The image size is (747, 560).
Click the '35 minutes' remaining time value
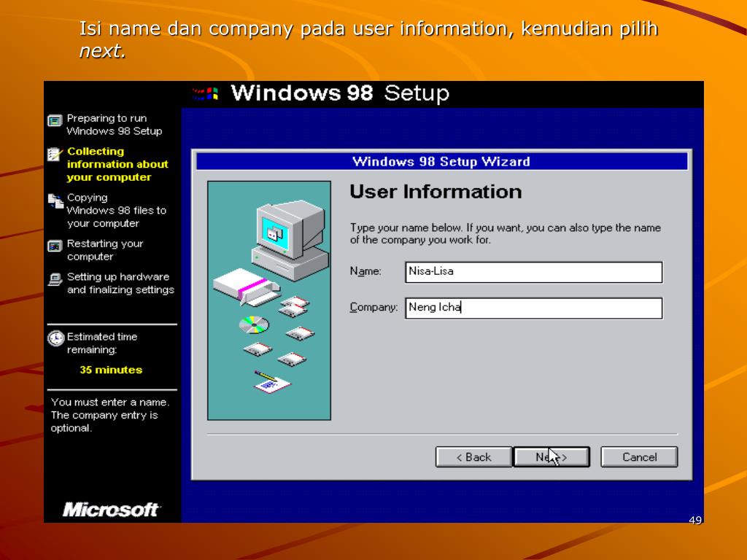pos(111,370)
